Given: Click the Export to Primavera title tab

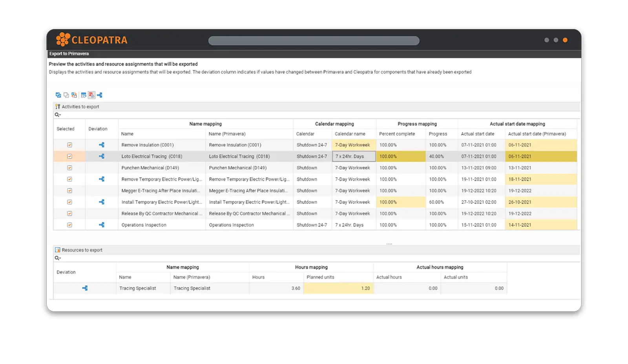Looking at the screenshot, I should coord(69,54).
